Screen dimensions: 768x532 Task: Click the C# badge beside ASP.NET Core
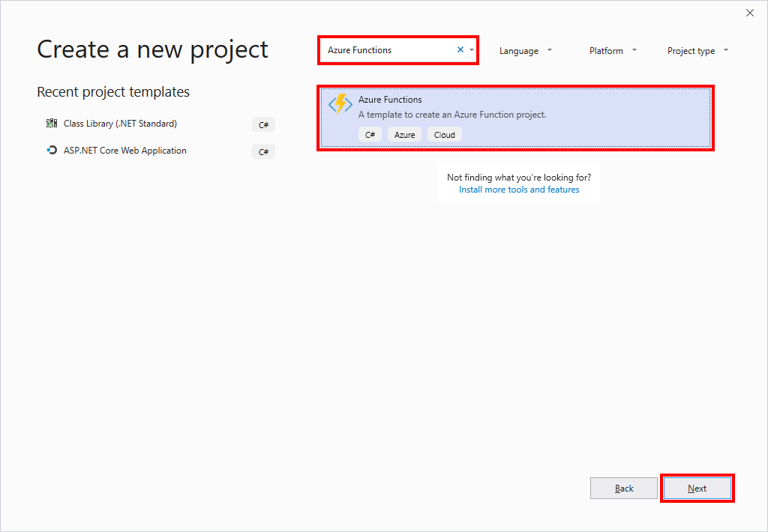point(263,151)
